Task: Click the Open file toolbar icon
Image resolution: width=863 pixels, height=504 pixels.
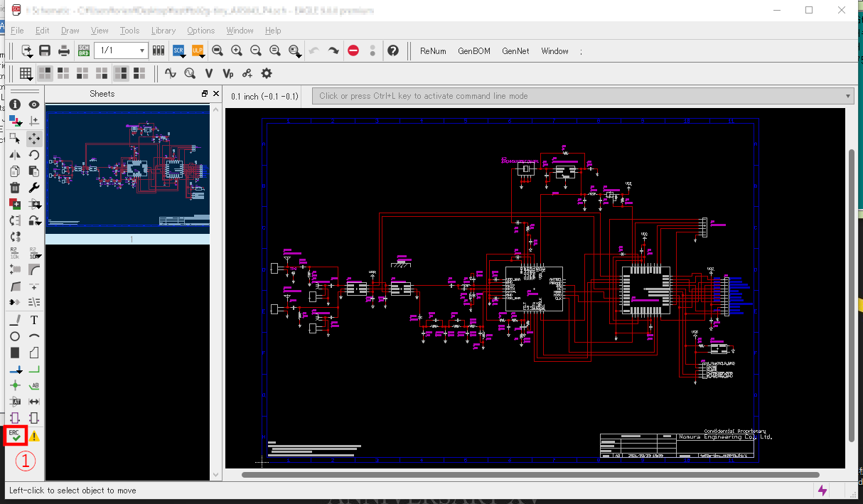Action: point(27,50)
